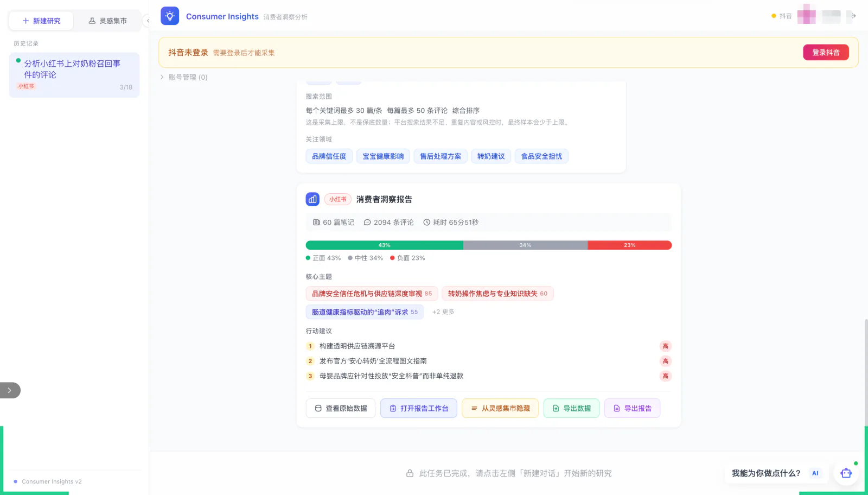Image resolution: width=868 pixels, height=495 pixels.
Task: Expand 账号管理 (0) section
Action: click(x=183, y=77)
